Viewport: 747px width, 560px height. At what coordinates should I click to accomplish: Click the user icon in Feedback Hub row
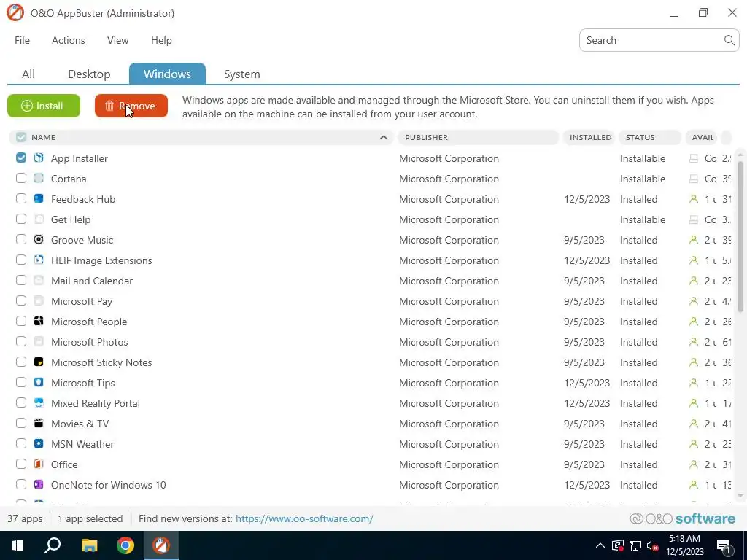coord(694,199)
